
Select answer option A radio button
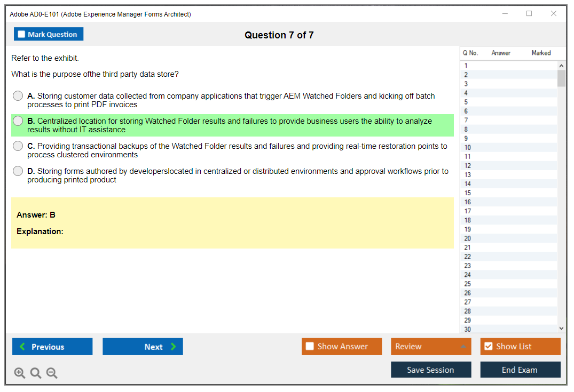[18, 96]
